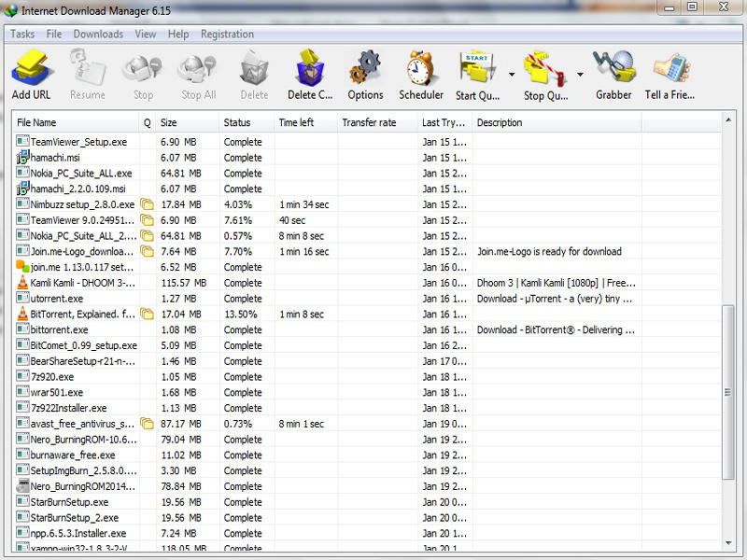Select the wrar501.exe download
This screenshot has height=560, width=747.
pyautogui.click(x=367, y=392)
